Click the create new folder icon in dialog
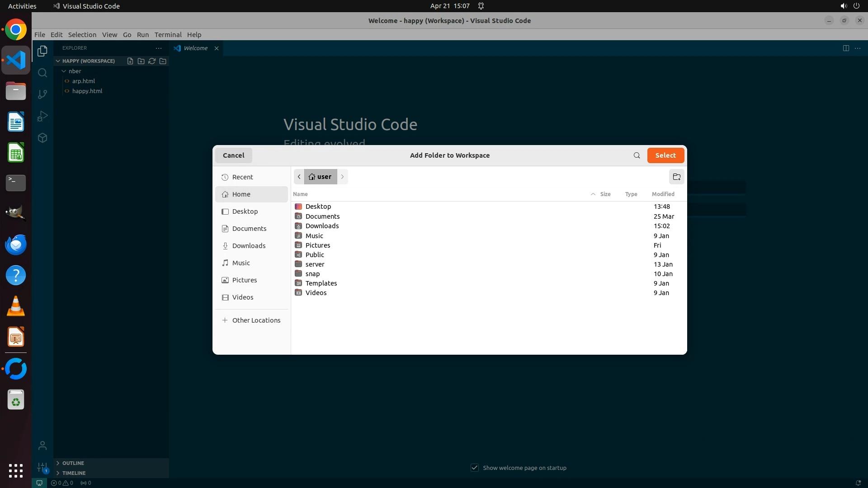This screenshot has height=488, width=868. click(x=676, y=177)
